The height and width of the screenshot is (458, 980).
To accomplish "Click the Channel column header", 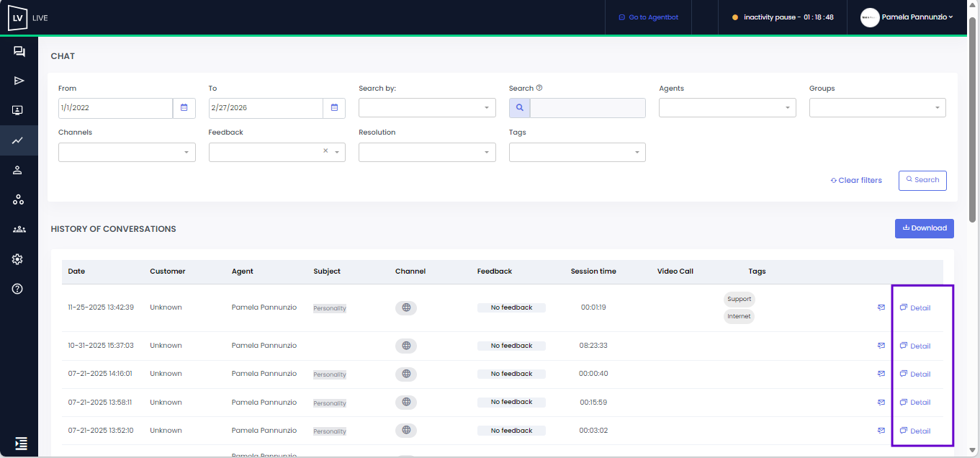I will (x=410, y=271).
